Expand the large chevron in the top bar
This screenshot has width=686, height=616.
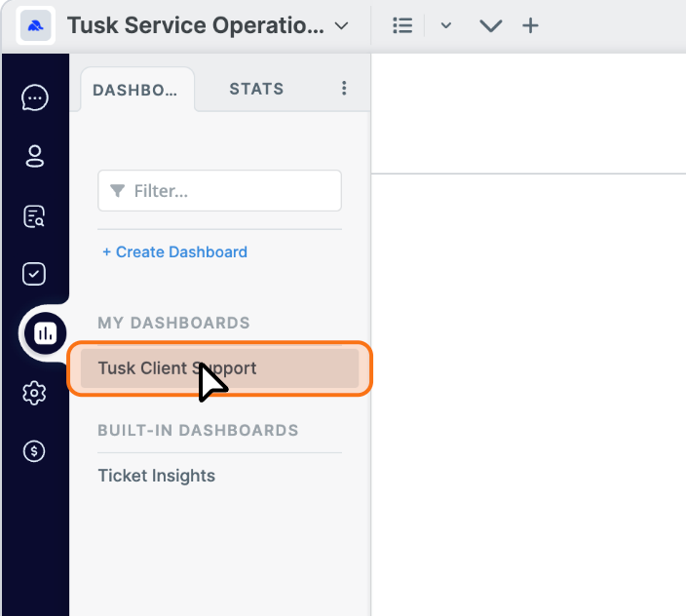(x=491, y=25)
